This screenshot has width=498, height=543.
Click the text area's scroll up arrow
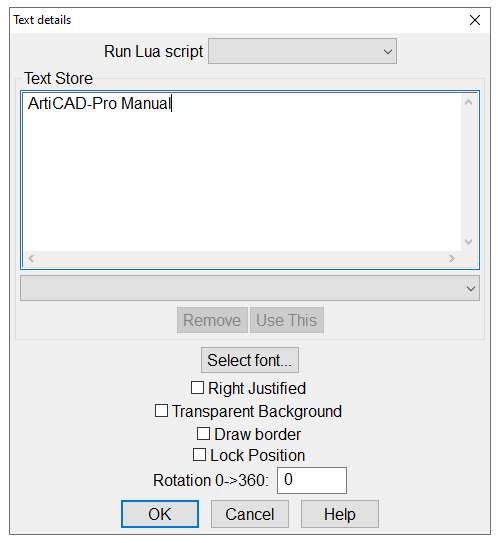pos(468,103)
